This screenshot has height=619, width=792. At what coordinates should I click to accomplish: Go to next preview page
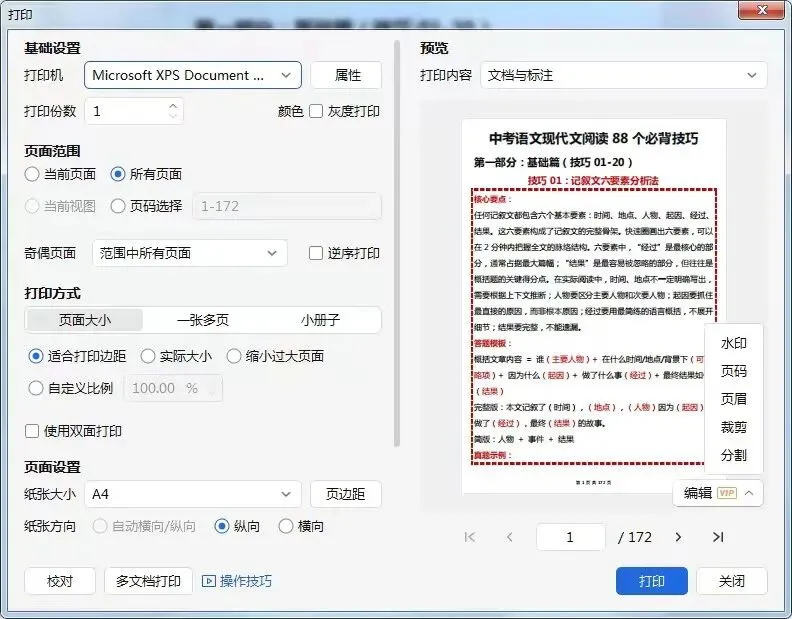click(678, 537)
